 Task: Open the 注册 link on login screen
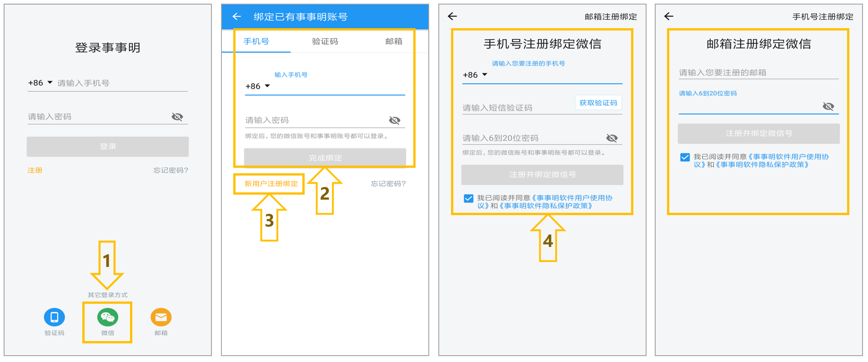[x=35, y=170]
